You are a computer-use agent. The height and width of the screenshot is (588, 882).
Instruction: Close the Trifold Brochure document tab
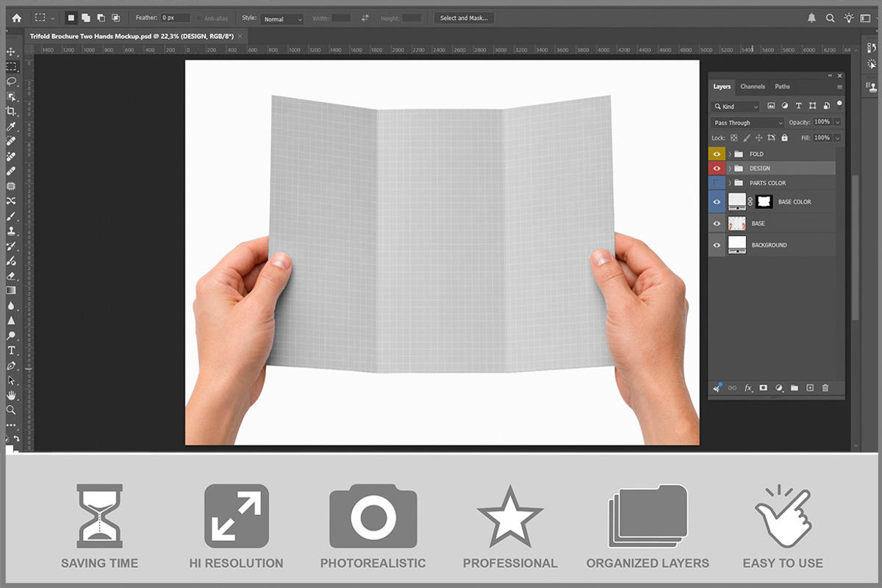(x=241, y=36)
